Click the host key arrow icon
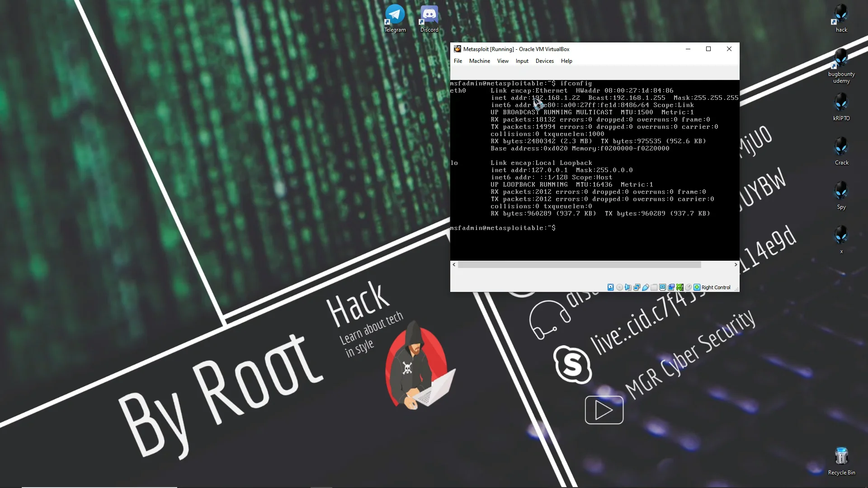The width and height of the screenshot is (868, 488). (697, 287)
